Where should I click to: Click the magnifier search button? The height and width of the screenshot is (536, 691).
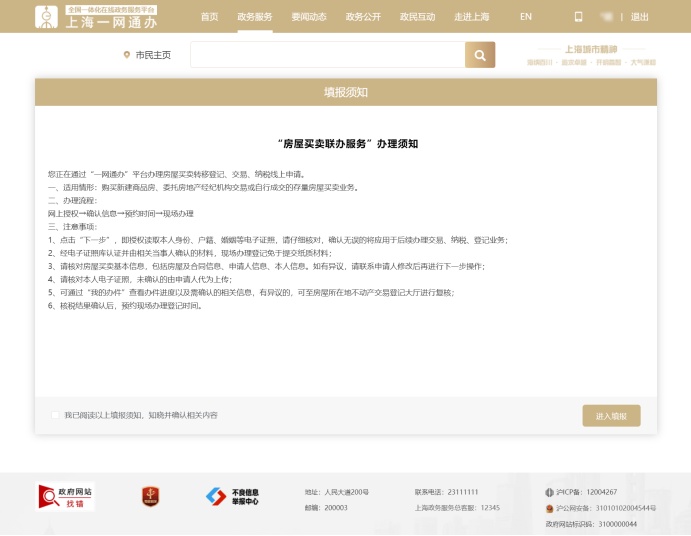(x=480, y=55)
